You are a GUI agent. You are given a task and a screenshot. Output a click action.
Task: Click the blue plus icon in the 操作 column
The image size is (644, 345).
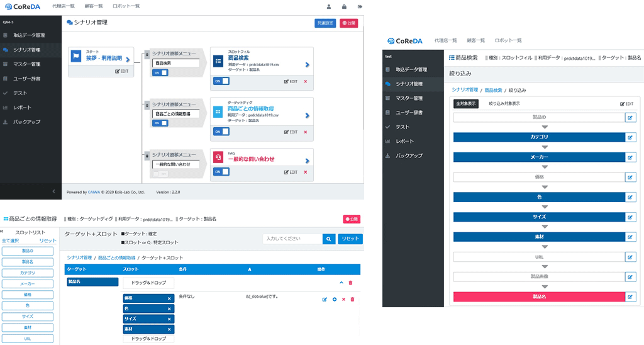(x=335, y=299)
